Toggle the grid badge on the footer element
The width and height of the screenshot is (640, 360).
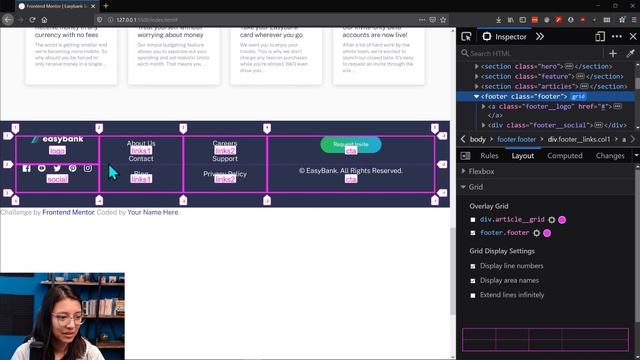pyautogui.click(x=578, y=97)
